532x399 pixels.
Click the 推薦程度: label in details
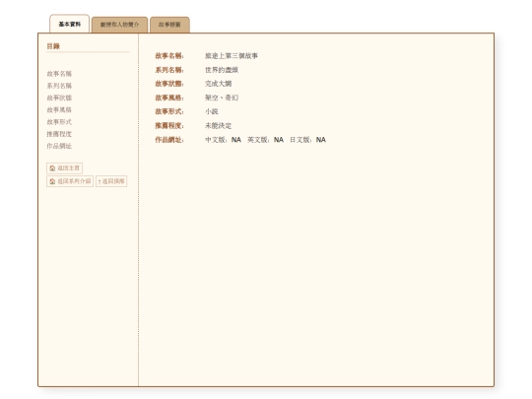coord(169,125)
